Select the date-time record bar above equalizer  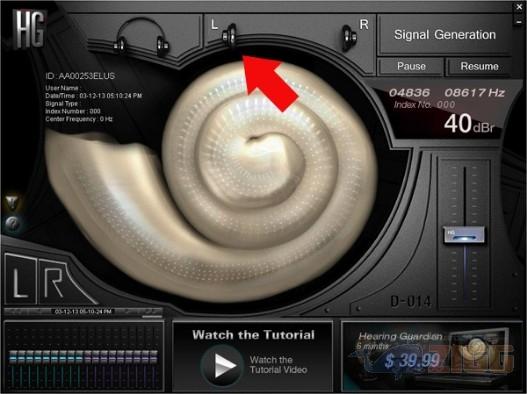click(x=83, y=312)
